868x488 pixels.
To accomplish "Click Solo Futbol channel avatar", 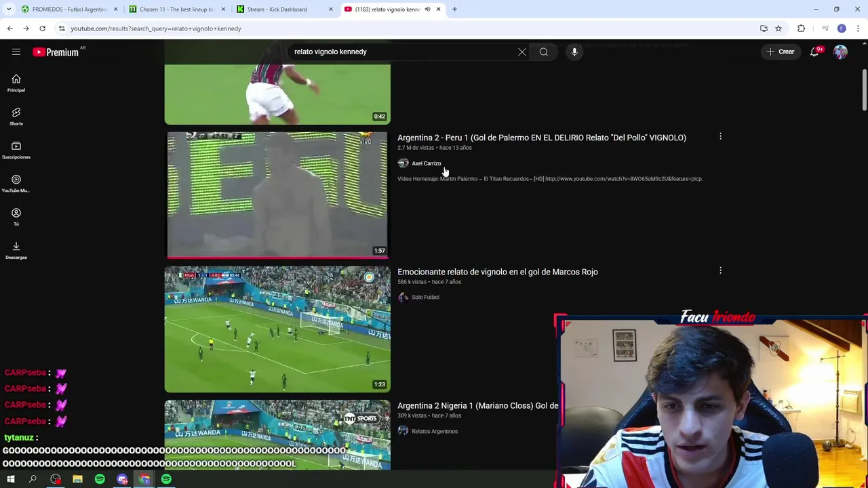I will (403, 297).
